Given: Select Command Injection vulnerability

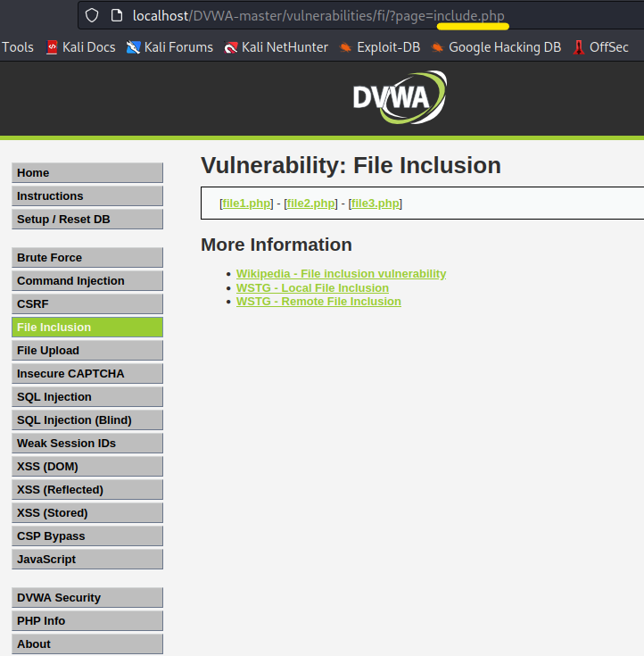Looking at the screenshot, I should [87, 281].
